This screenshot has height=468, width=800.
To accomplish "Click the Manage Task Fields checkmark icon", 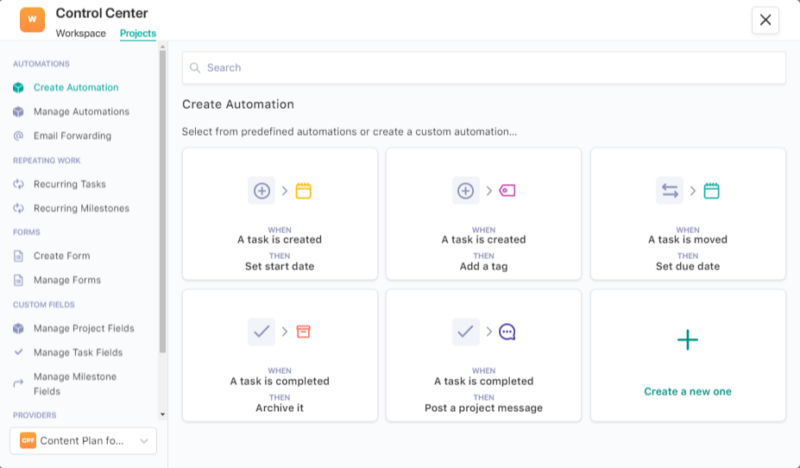I will pos(18,352).
